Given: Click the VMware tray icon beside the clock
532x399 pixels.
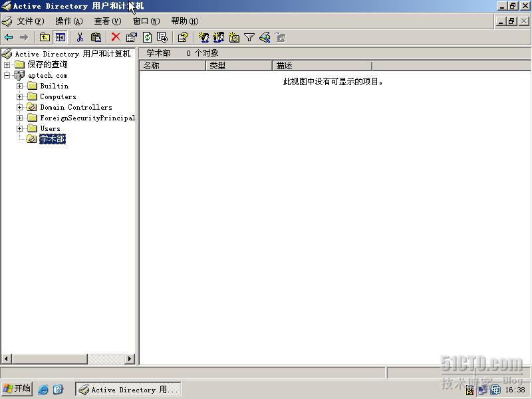Looking at the screenshot, I should (x=495, y=390).
